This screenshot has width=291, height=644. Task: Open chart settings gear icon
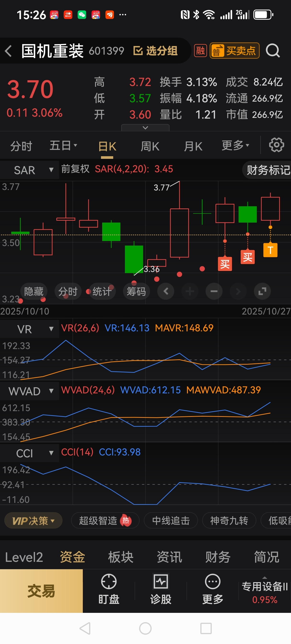[276, 145]
